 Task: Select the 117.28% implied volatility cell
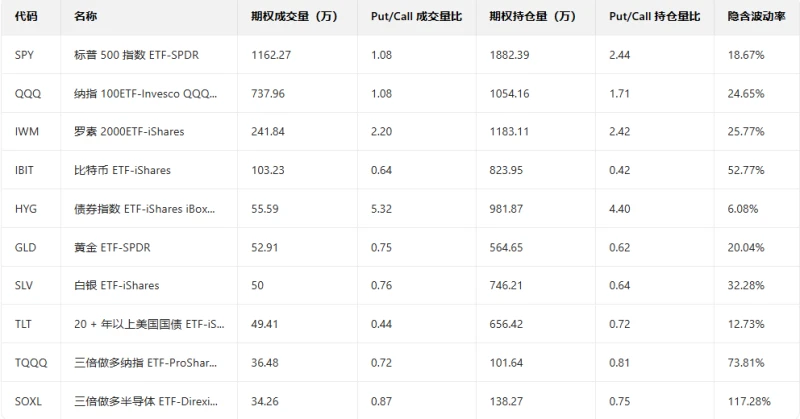click(751, 400)
